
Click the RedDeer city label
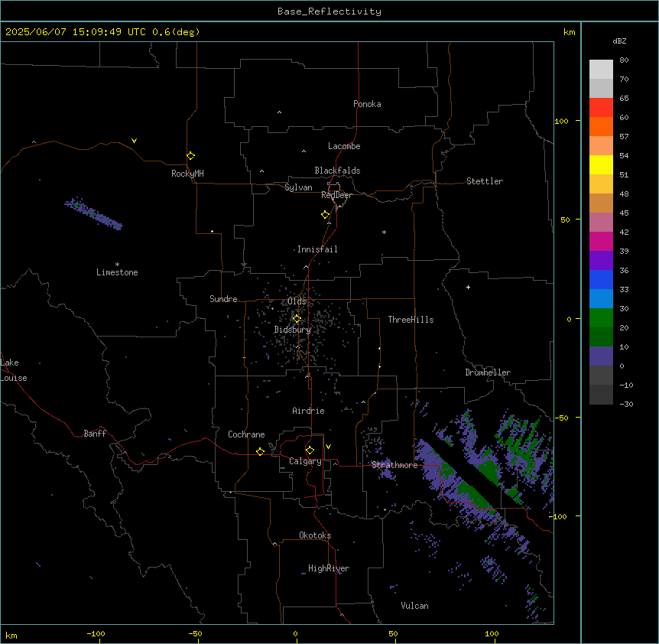(336, 195)
